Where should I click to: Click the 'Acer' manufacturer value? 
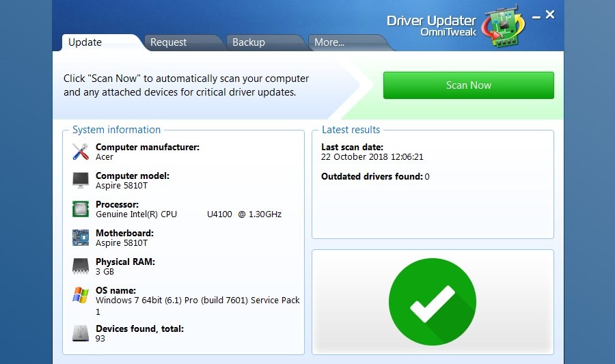click(105, 156)
